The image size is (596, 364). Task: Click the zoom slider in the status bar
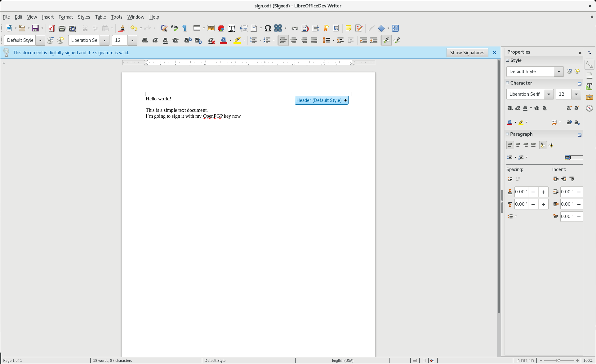pyautogui.click(x=559, y=360)
